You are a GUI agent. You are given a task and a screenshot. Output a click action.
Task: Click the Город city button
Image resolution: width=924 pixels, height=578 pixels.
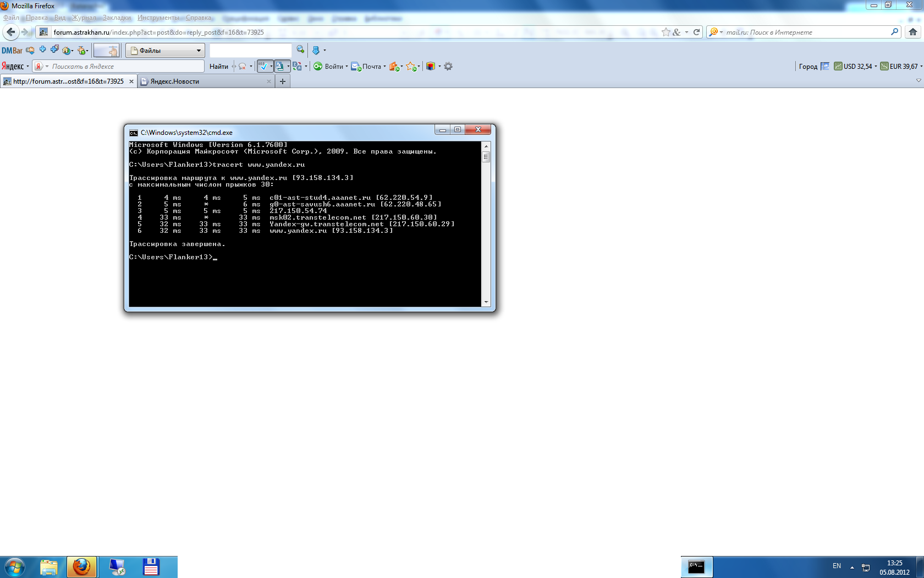808,67
